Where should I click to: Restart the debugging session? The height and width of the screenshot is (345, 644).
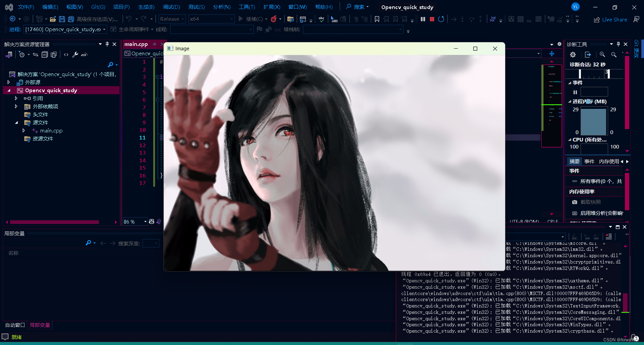coord(441,19)
